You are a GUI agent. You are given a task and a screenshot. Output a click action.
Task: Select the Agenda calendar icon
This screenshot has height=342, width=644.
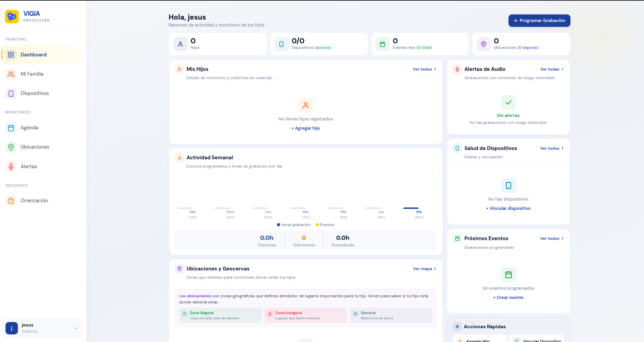(x=11, y=128)
